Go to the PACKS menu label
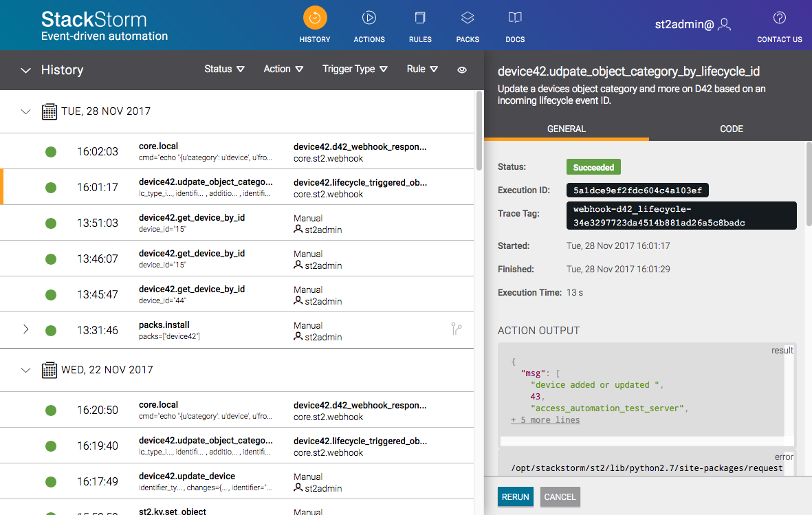Screen dimensions: 812x515 pos(468,39)
